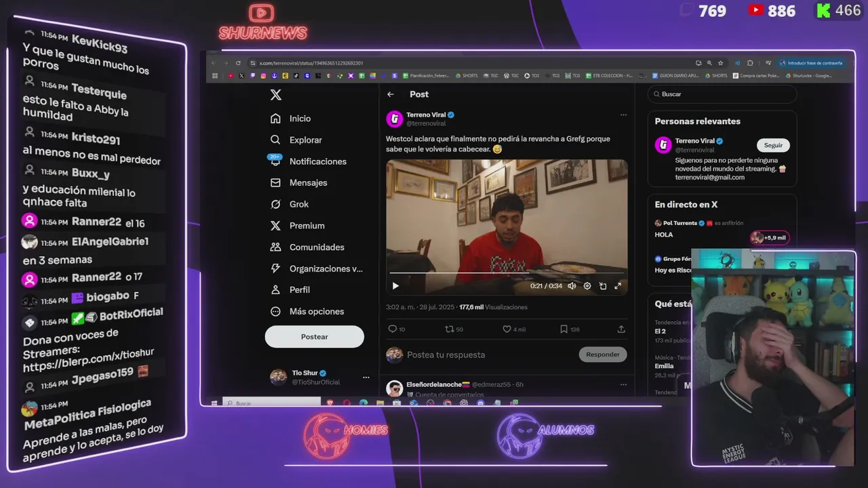
Task: Play the Westcol video
Action: click(x=395, y=286)
